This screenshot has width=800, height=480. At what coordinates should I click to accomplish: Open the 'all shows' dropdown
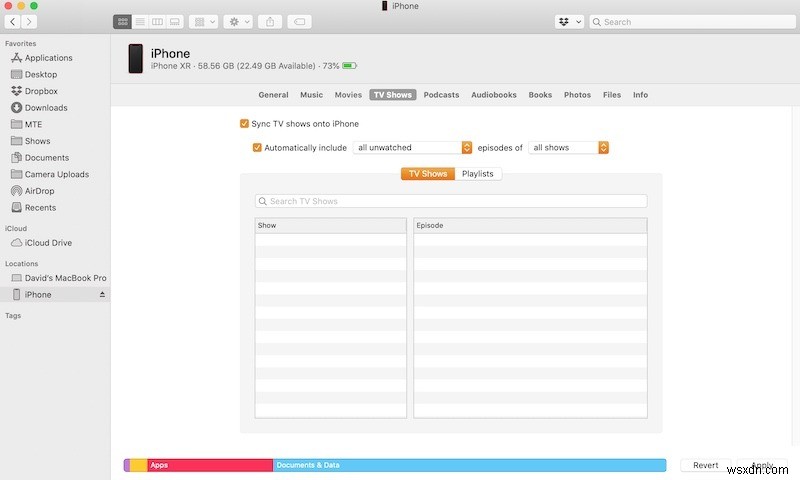(x=568, y=147)
